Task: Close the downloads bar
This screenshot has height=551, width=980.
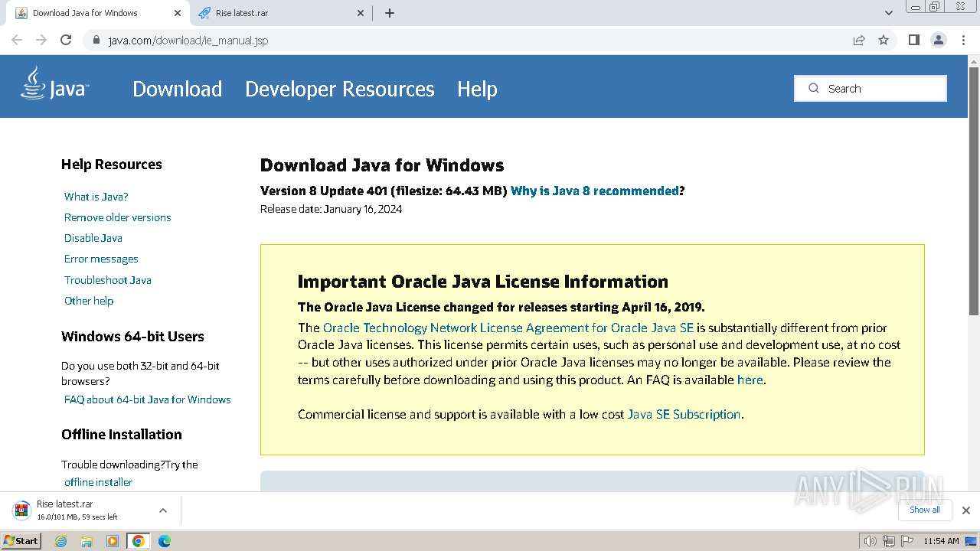Action: pos(965,510)
